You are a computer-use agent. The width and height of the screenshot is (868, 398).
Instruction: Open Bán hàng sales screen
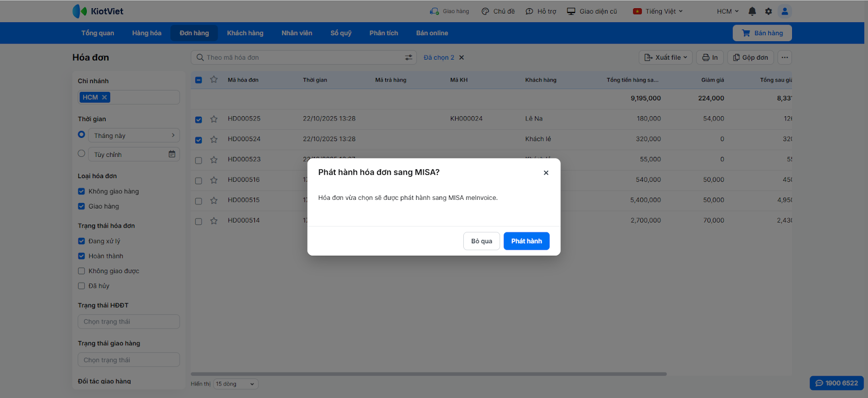click(762, 33)
